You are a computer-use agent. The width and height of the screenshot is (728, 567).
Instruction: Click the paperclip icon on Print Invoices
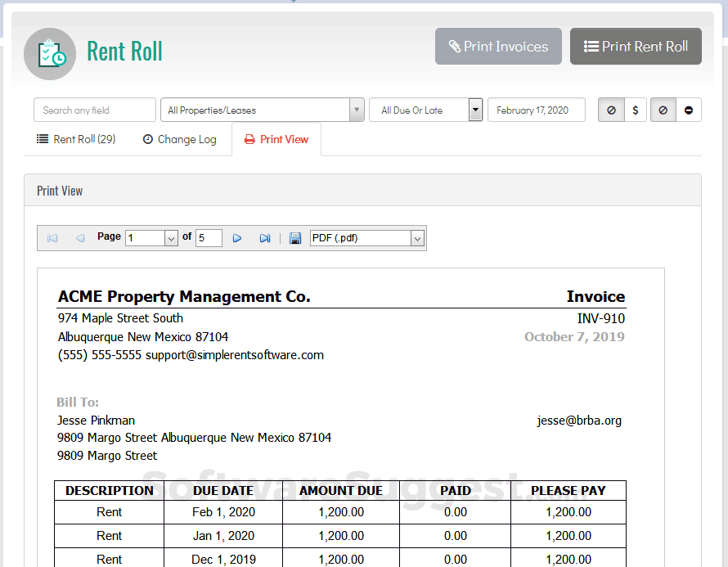coord(456,47)
